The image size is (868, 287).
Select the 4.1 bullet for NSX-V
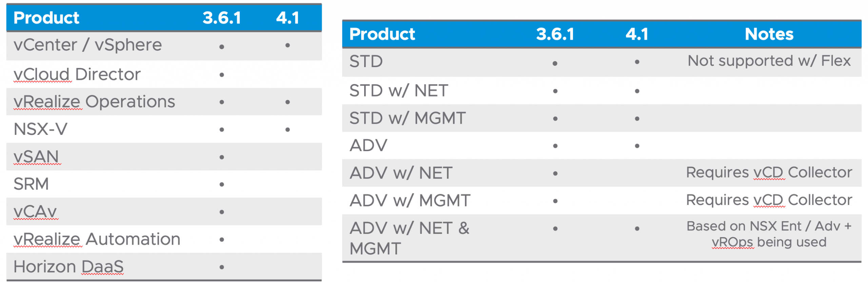(287, 129)
